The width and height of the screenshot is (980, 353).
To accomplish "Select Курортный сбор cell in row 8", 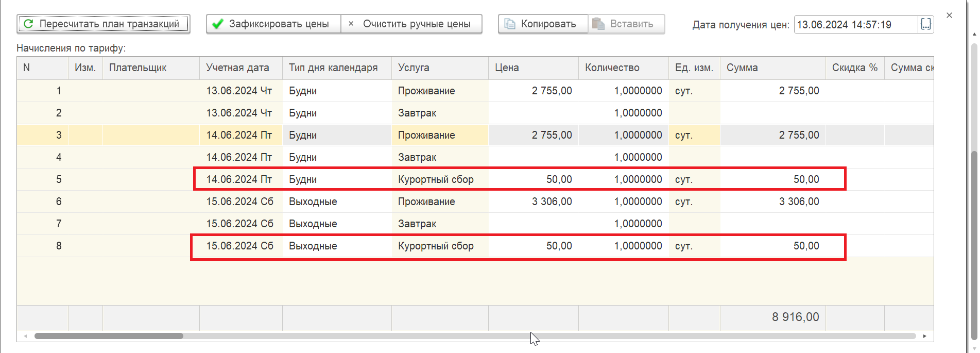I will point(440,246).
